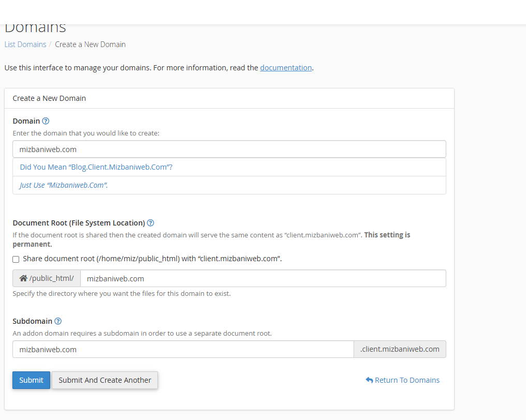Click the 'Create a New Domain' breadcrumb text
The image size is (526, 420).
pos(90,44)
